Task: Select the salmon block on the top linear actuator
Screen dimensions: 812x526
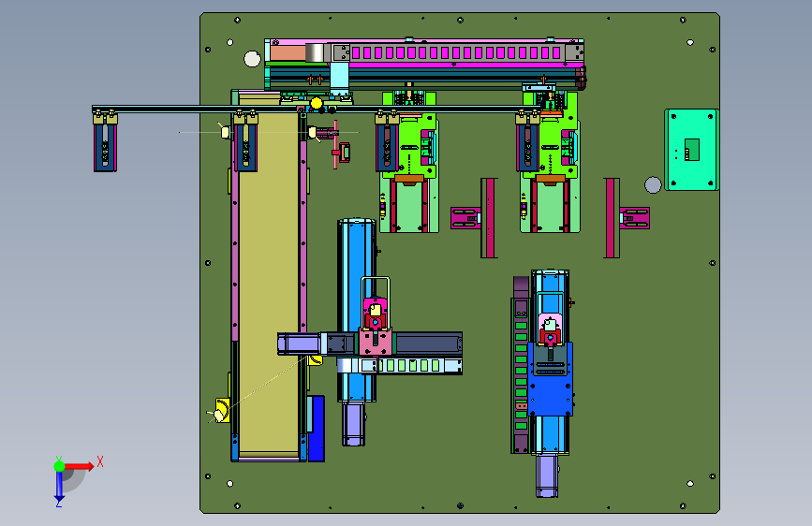Action: [x=288, y=53]
